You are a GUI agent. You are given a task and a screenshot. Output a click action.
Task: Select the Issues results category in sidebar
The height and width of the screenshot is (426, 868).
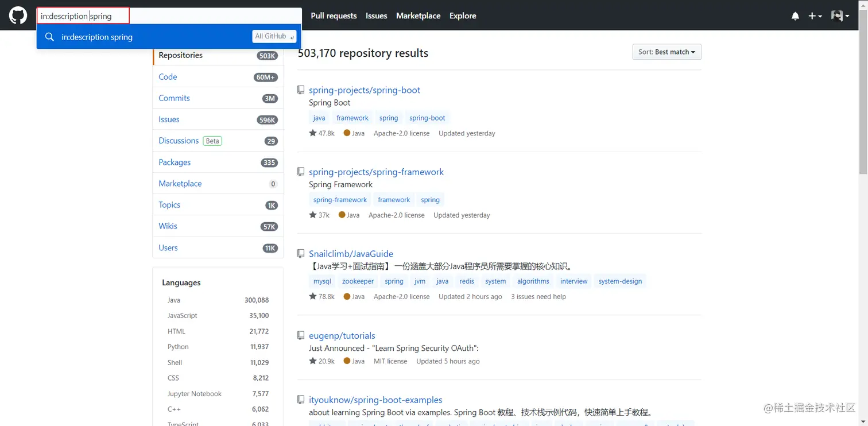218,119
